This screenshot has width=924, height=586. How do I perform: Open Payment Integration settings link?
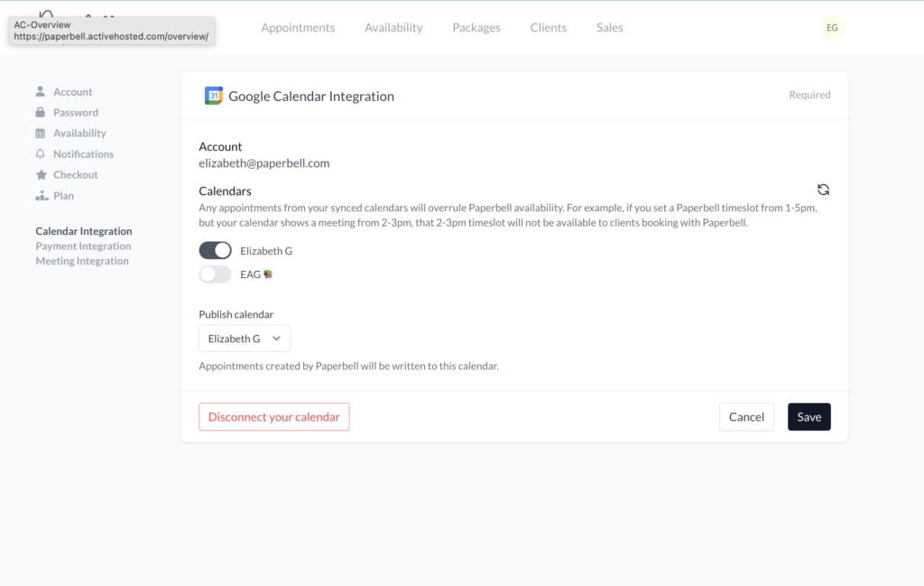83,246
